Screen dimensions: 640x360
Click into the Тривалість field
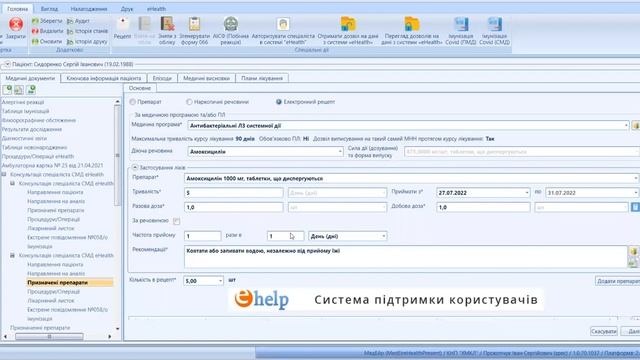[x=233, y=193]
